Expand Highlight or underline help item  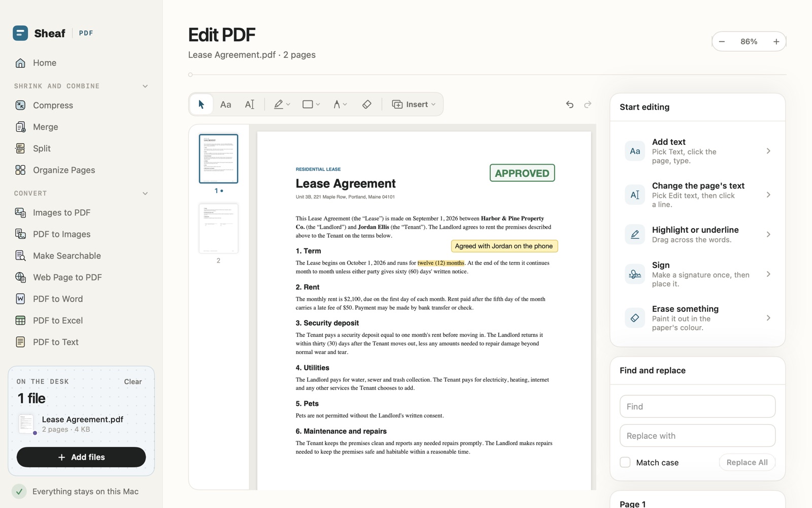coord(697,234)
